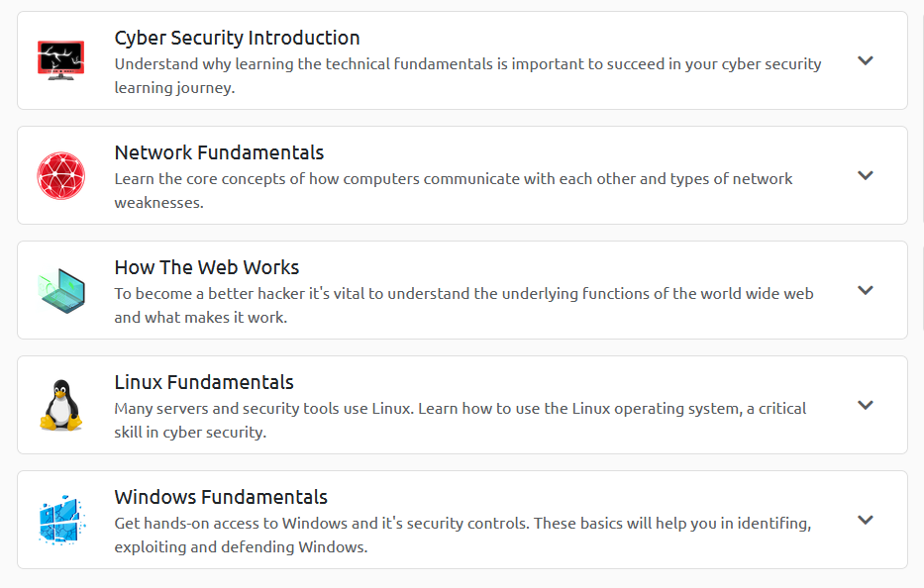Click the description about becoming a better hacker

tap(463, 294)
